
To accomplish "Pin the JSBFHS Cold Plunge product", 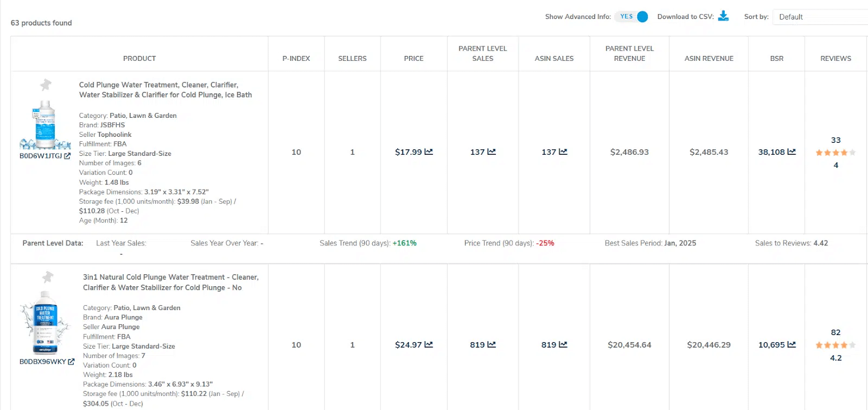I will [x=46, y=85].
